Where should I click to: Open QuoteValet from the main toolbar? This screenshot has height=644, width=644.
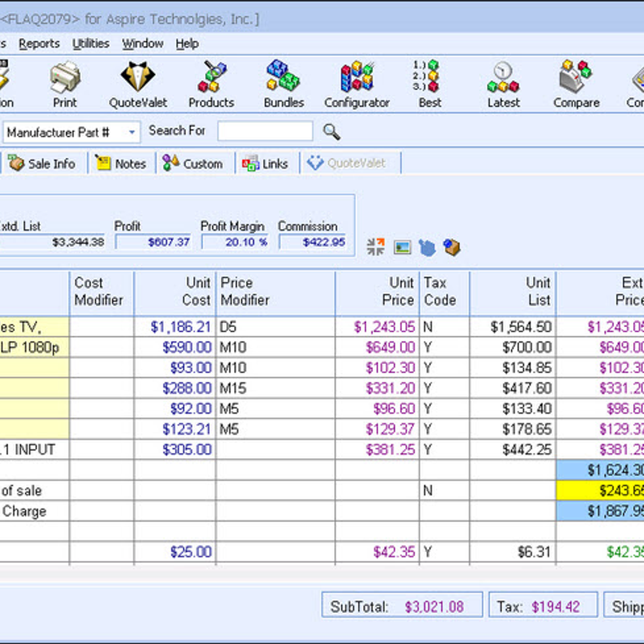138,84
